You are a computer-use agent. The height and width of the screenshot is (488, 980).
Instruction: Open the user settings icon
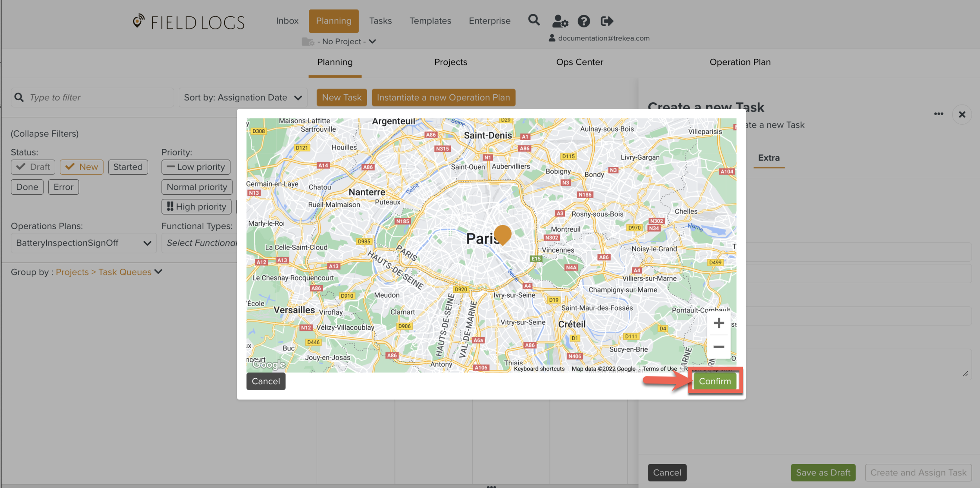pyautogui.click(x=560, y=21)
